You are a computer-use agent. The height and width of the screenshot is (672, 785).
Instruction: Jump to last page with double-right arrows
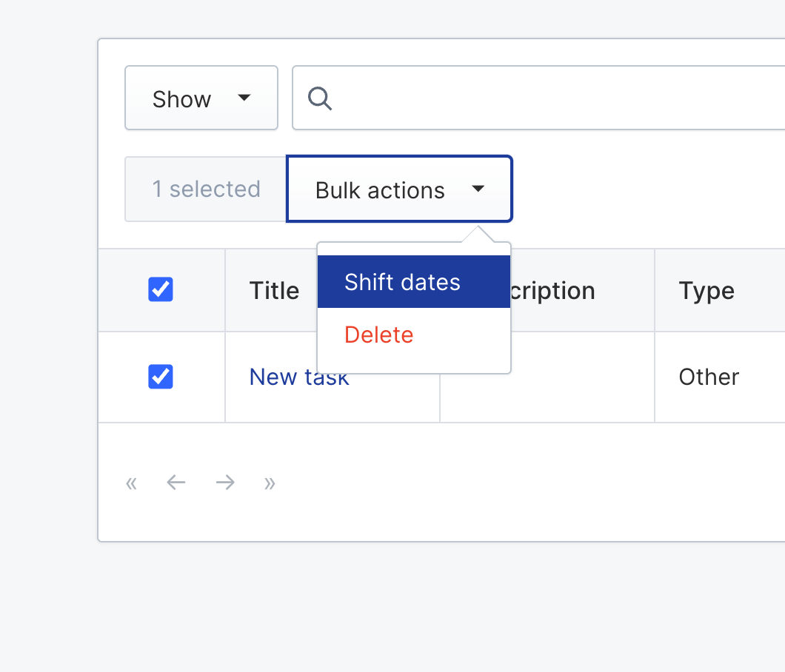click(x=270, y=483)
